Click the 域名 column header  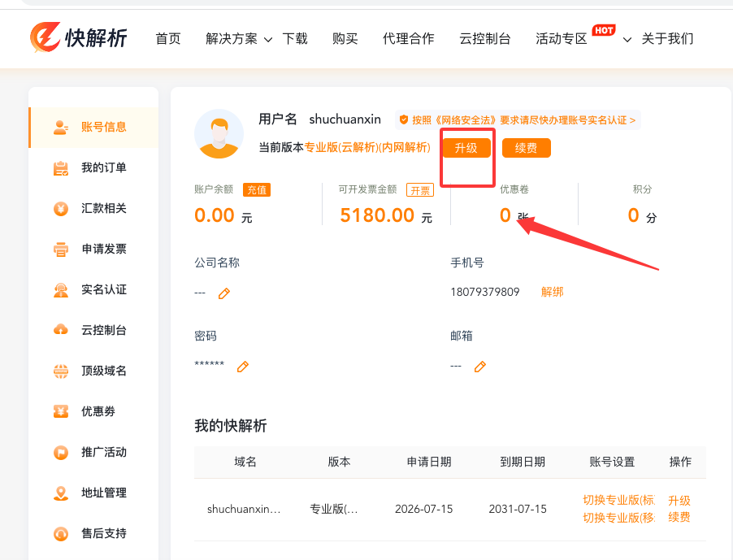click(x=245, y=462)
